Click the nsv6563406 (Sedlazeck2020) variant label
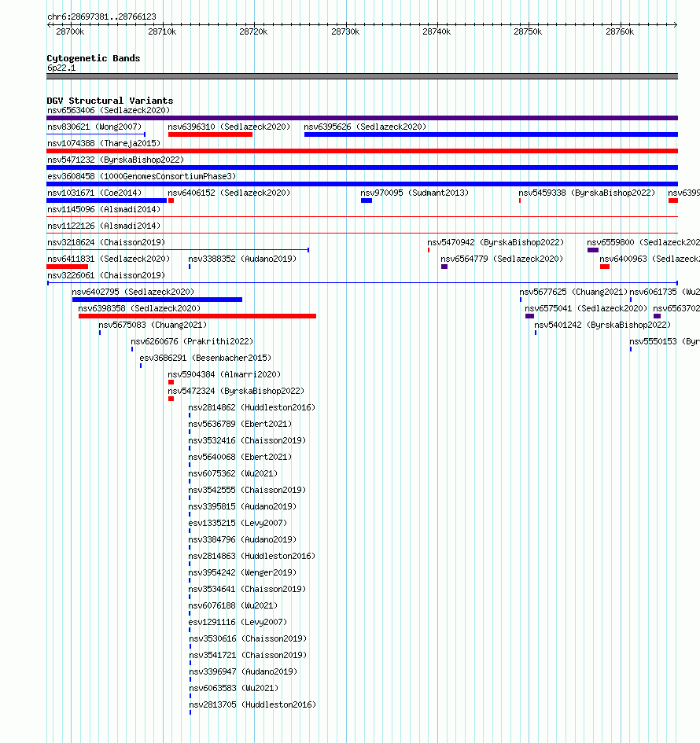This screenshot has width=700, height=743. coord(109,110)
